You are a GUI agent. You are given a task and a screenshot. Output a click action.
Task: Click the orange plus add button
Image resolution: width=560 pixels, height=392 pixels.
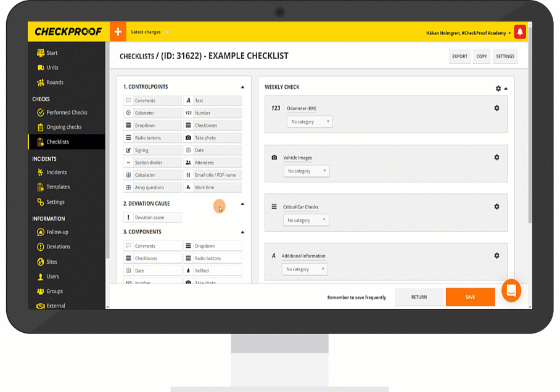pyautogui.click(x=118, y=32)
